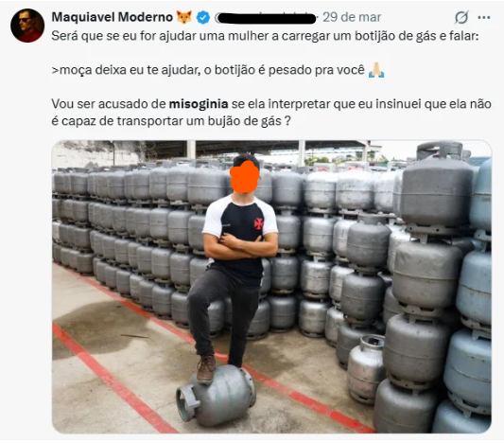Click the small cylinder standing on the floor
Image resolution: width=504 pixels, height=443 pixels.
[366, 369]
